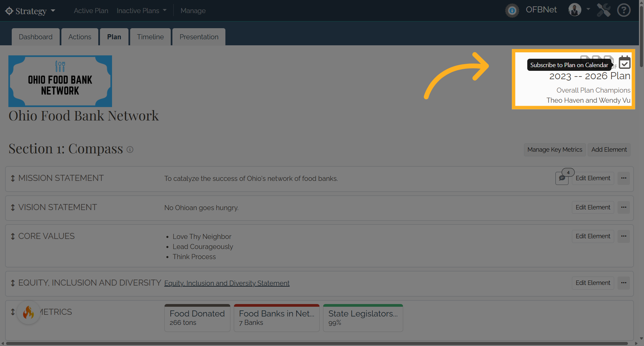The height and width of the screenshot is (346, 644).
Task: Click the No Ohioan goes hungry text
Action: pyautogui.click(x=201, y=208)
